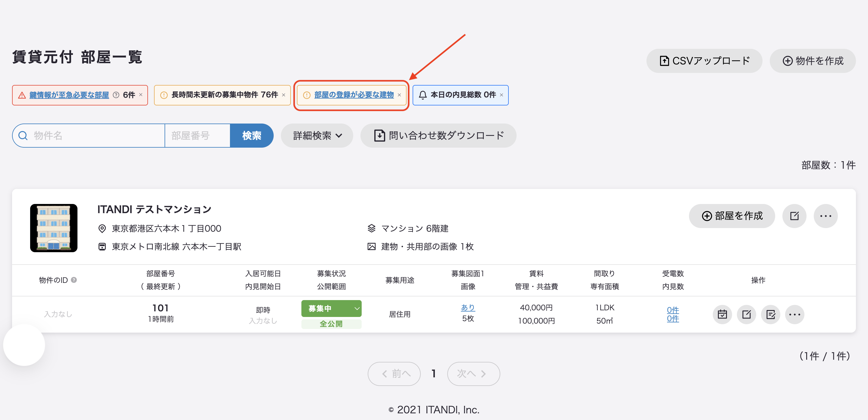Dismiss the 部屋の登録が必要な建物 alert
This screenshot has height=420, width=868.
[x=399, y=95]
